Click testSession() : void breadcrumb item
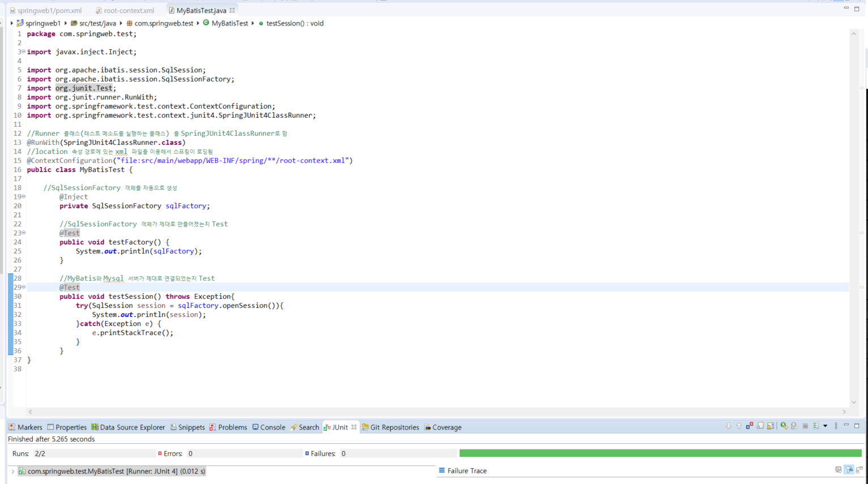868x484 pixels. click(x=291, y=23)
